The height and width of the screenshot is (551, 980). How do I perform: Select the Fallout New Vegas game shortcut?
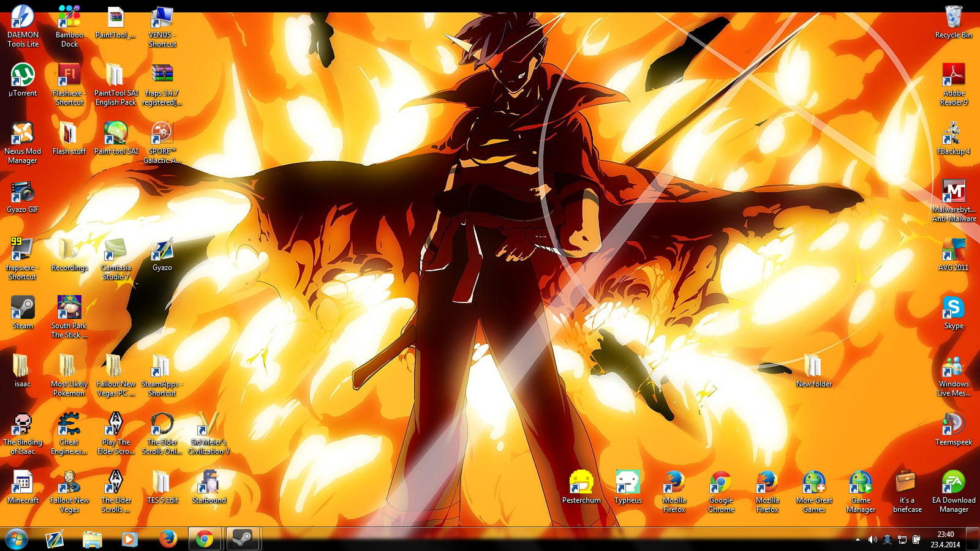click(x=69, y=492)
